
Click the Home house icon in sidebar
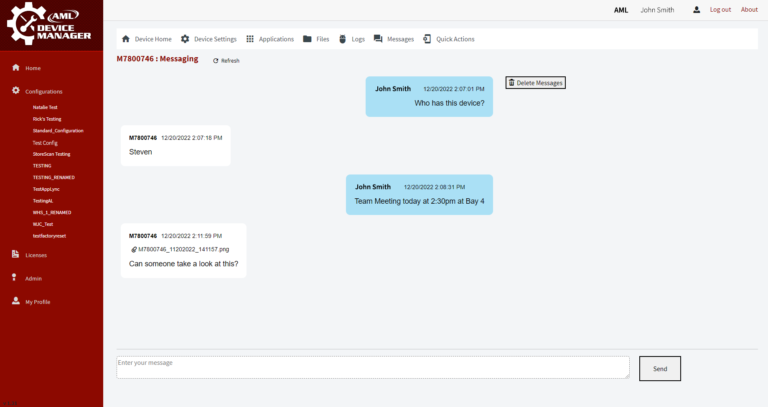pyautogui.click(x=16, y=68)
